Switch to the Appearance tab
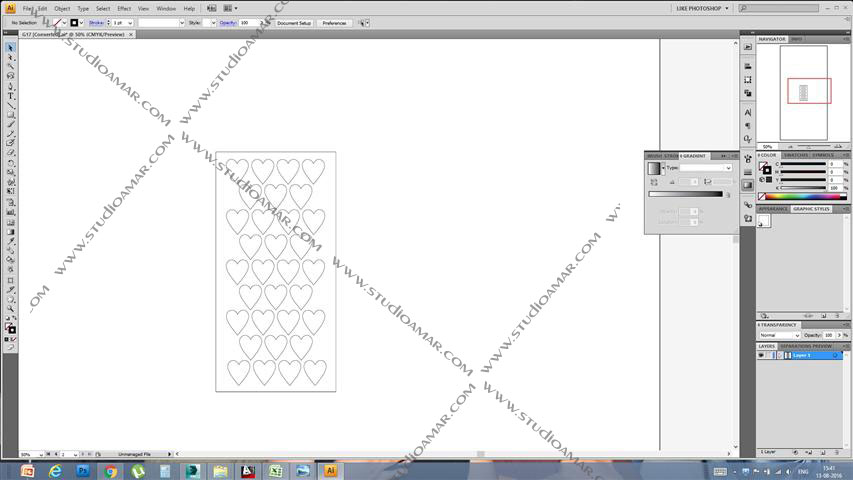Screen dimensions: 853x480 [x=773, y=209]
